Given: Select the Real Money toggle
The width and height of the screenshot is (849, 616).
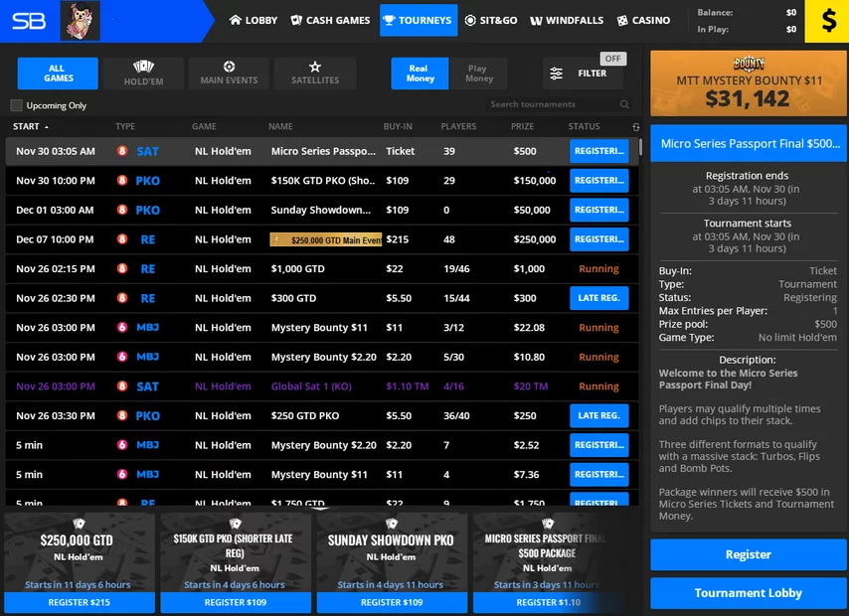Looking at the screenshot, I should [420, 74].
